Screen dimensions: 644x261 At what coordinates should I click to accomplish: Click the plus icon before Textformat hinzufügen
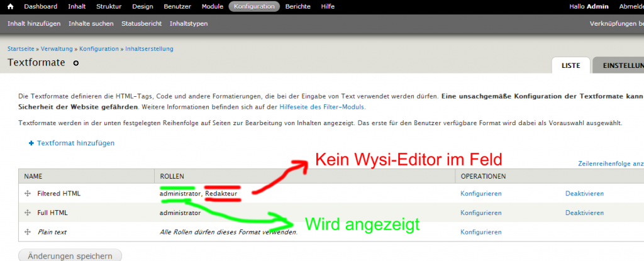[x=31, y=143]
